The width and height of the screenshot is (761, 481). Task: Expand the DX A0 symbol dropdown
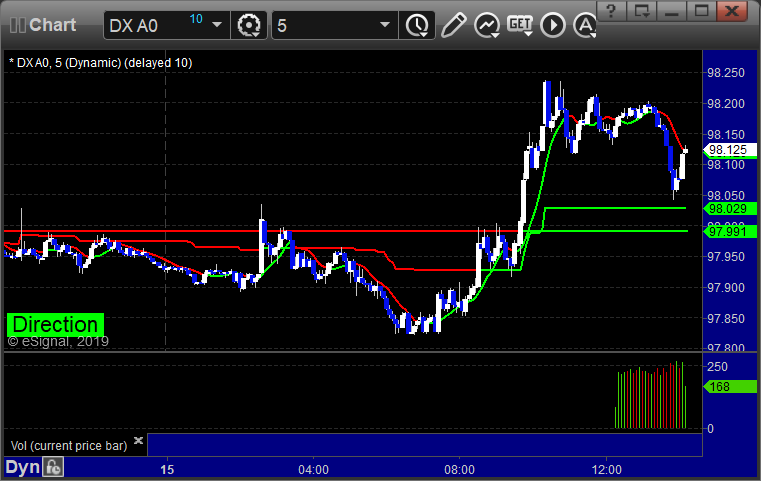[216, 25]
